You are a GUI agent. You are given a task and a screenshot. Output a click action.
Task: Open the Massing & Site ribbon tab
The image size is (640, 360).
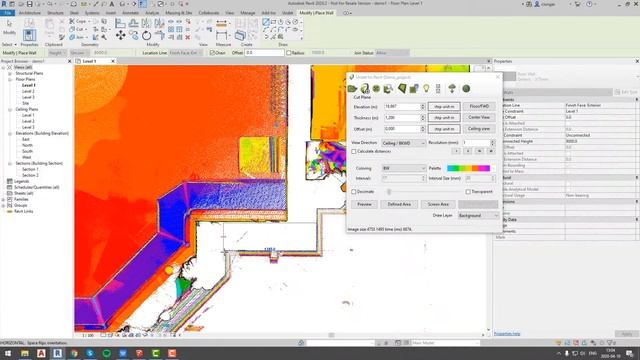pyautogui.click(x=179, y=13)
